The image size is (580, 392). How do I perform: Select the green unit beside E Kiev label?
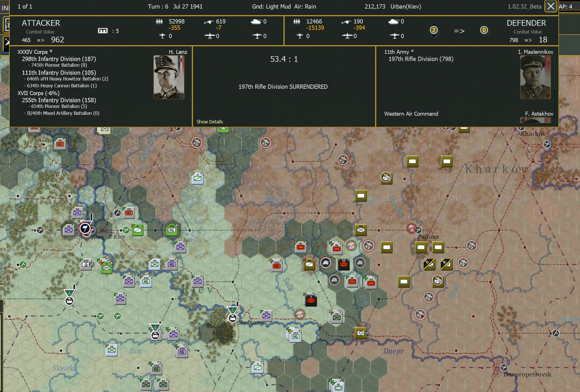click(137, 230)
